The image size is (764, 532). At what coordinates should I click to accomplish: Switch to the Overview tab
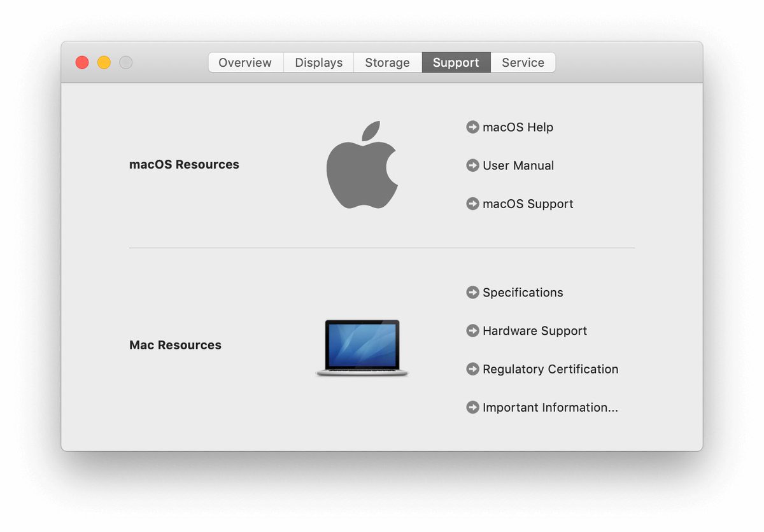coord(245,62)
